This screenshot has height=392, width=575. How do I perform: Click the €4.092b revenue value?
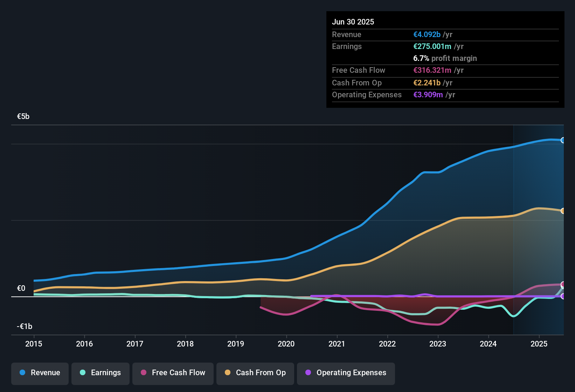[427, 34]
